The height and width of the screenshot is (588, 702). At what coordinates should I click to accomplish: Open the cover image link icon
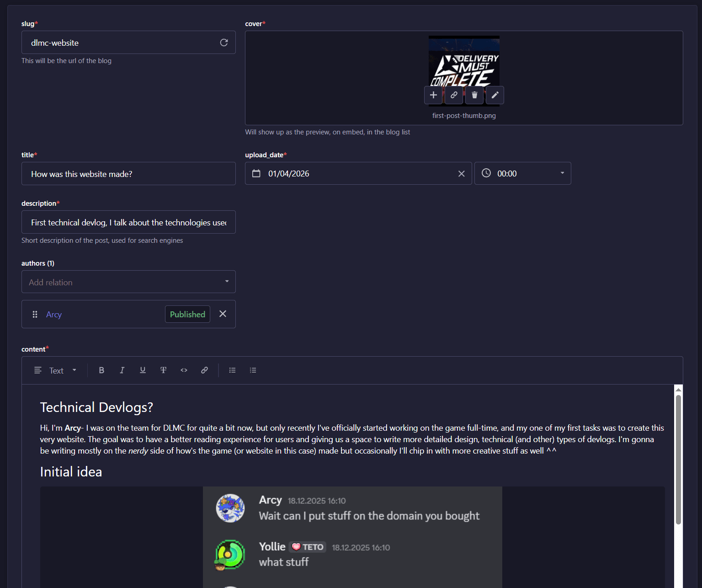click(453, 95)
